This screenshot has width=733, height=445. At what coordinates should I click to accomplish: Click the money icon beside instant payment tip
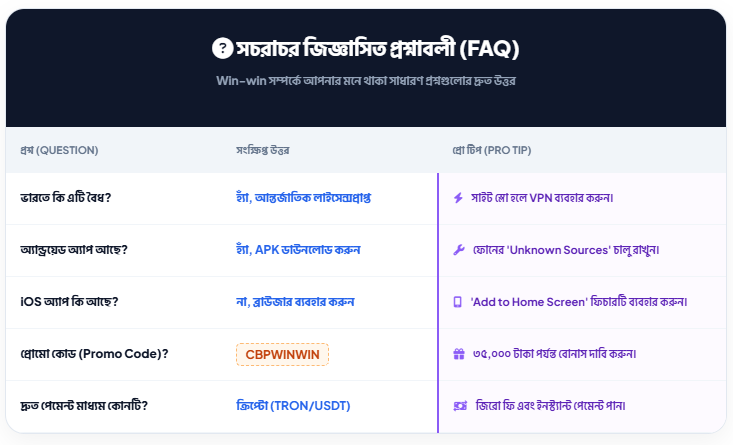pos(459,405)
